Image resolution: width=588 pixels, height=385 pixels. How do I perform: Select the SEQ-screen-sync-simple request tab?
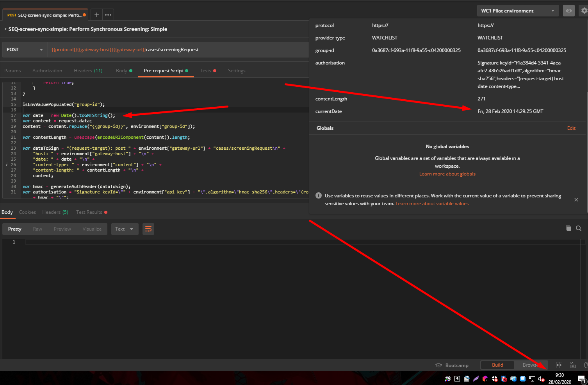pyautogui.click(x=45, y=15)
